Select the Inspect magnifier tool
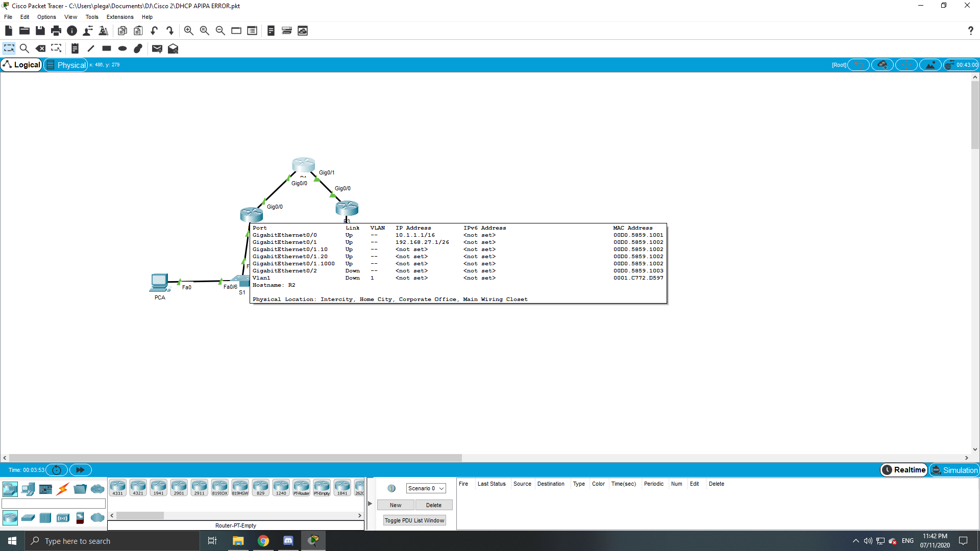Viewport: 980px width, 551px height. click(x=24, y=48)
